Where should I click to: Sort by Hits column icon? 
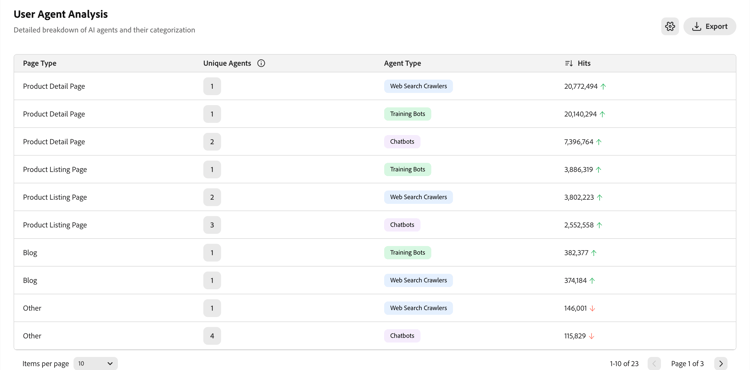pos(568,63)
